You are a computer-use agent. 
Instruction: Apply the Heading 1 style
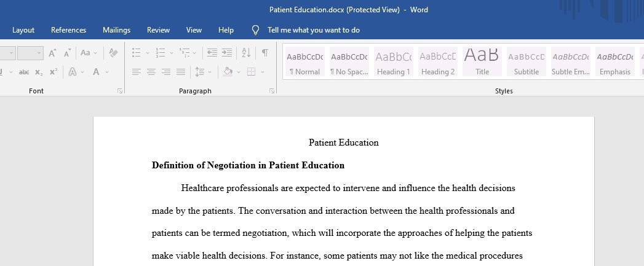pos(394,61)
